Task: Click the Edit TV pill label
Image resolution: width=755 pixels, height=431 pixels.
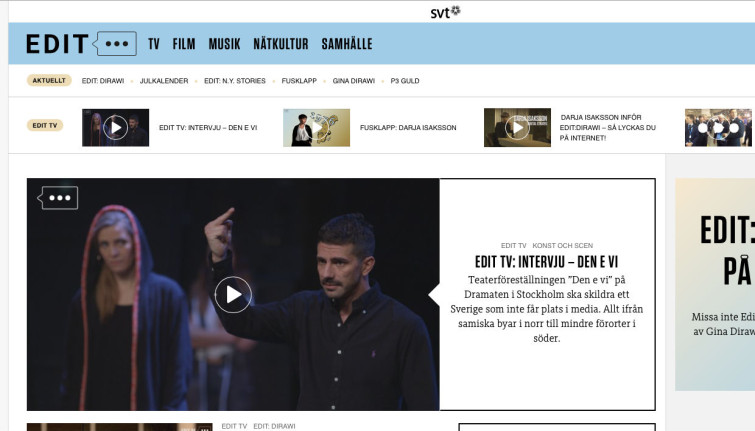Action: click(x=46, y=125)
